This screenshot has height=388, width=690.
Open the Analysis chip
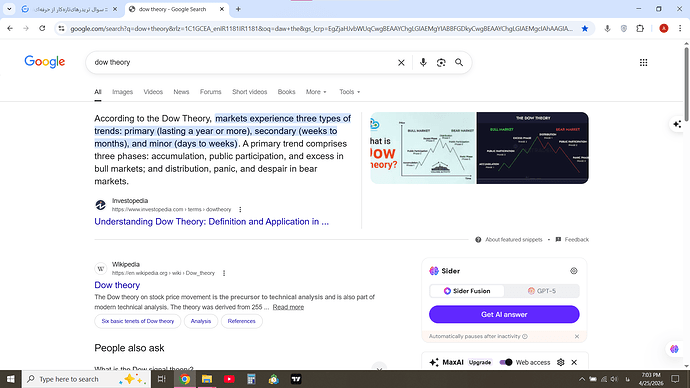click(201, 321)
